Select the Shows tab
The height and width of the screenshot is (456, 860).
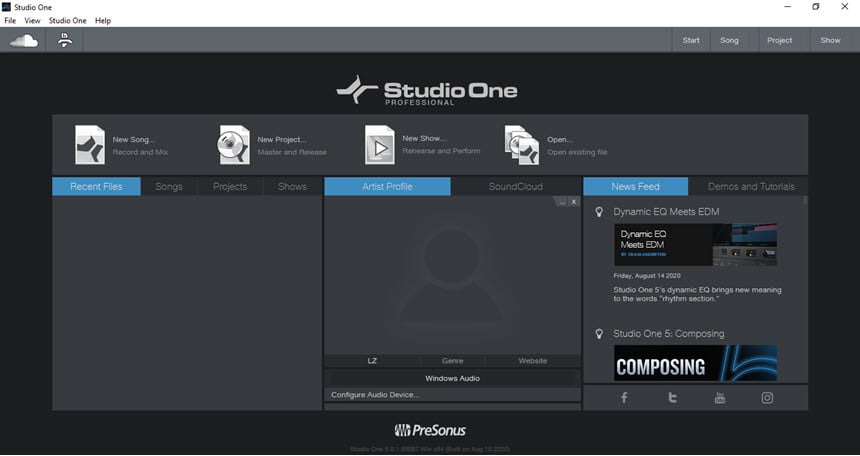292,187
